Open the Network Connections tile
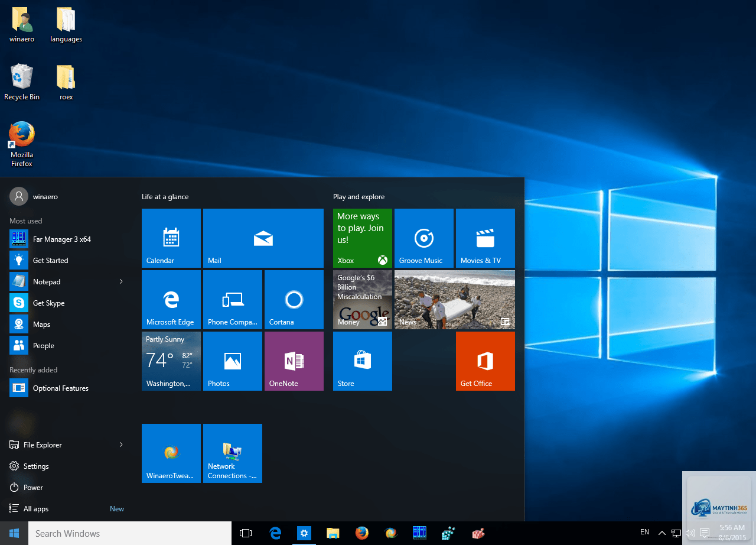Image resolution: width=756 pixels, height=545 pixels. tap(233, 453)
